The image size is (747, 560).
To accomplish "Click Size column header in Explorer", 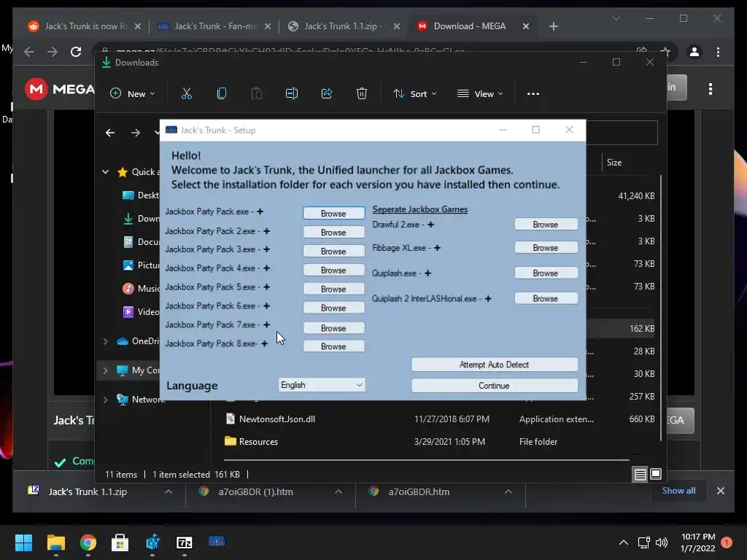I will 614,163.
